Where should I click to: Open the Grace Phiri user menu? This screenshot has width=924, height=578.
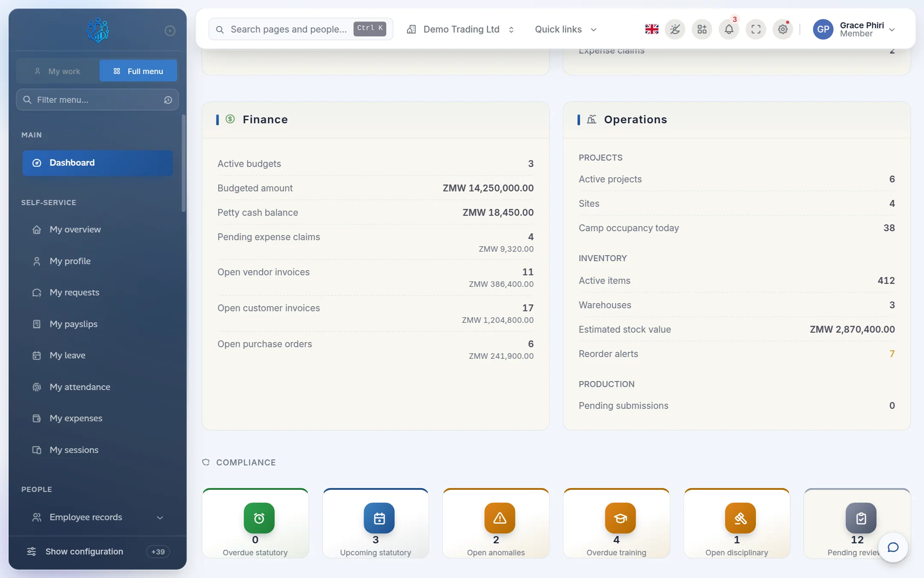click(854, 29)
